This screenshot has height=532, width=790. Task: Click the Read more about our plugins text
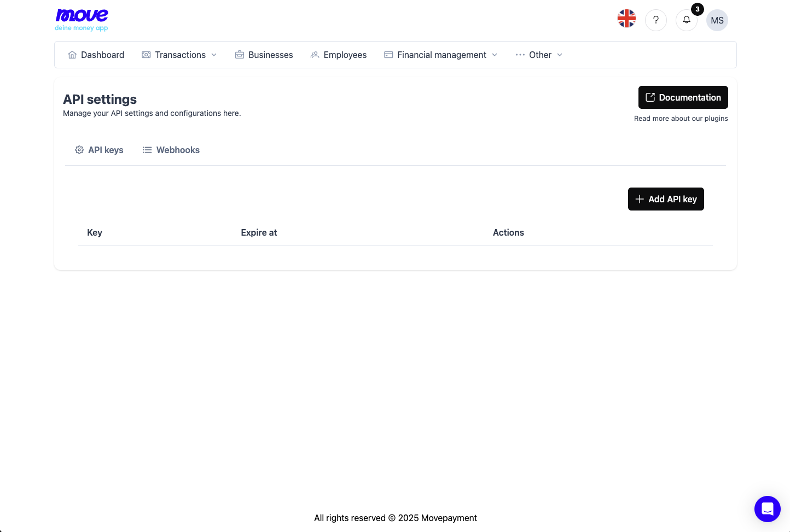coord(681,118)
